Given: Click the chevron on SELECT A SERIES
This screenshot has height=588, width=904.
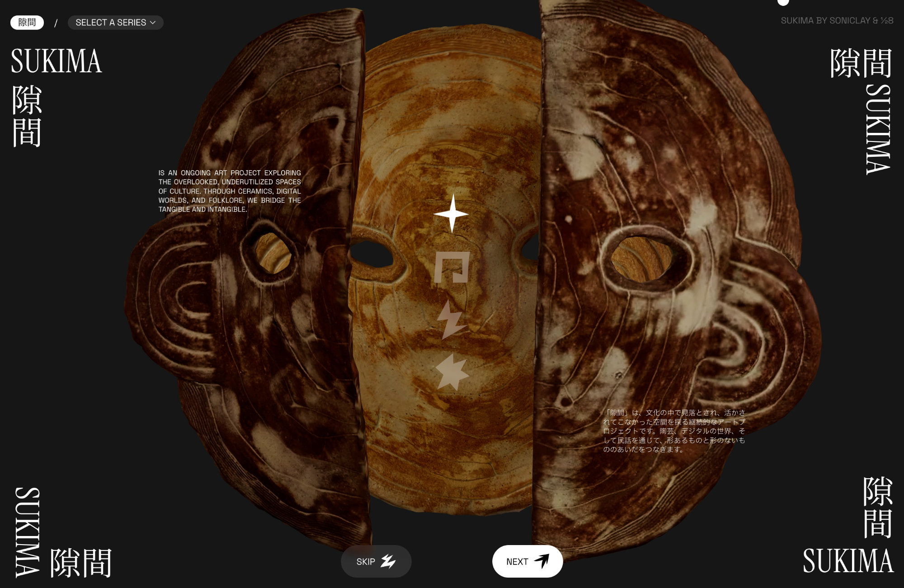Looking at the screenshot, I should [153, 22].
